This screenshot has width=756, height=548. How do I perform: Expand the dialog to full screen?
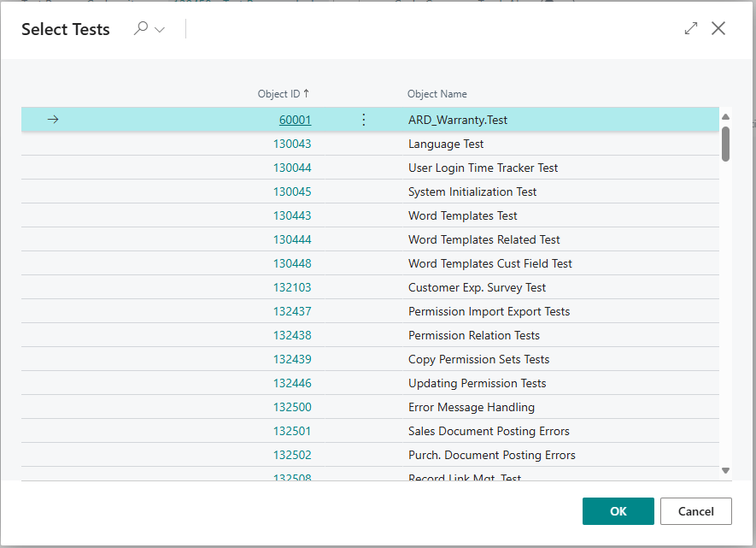[691, 29]
